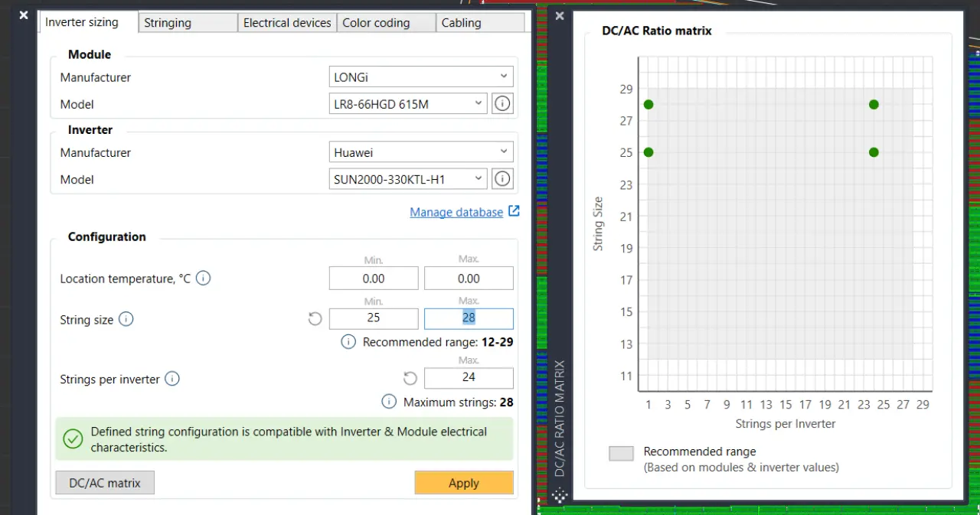Close the DC/AC Ratio matrix panel
The image size is (980, 515).
560,15
